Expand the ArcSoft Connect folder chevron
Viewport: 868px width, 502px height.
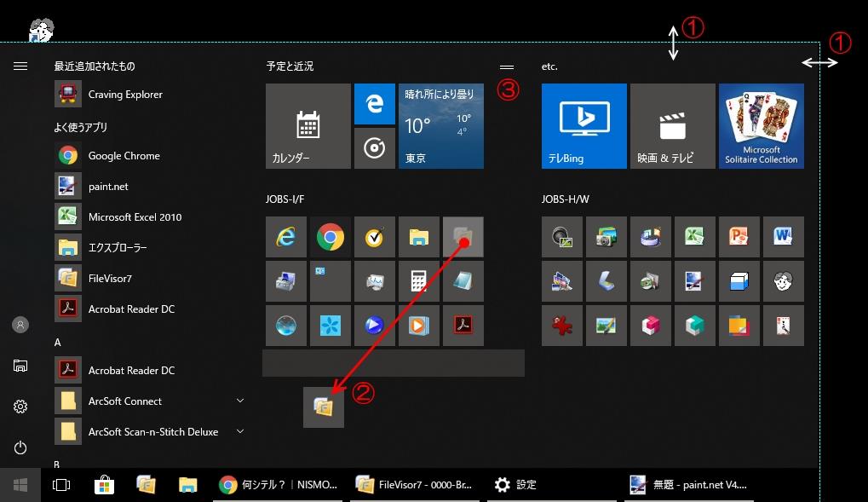tap(240, 401)
